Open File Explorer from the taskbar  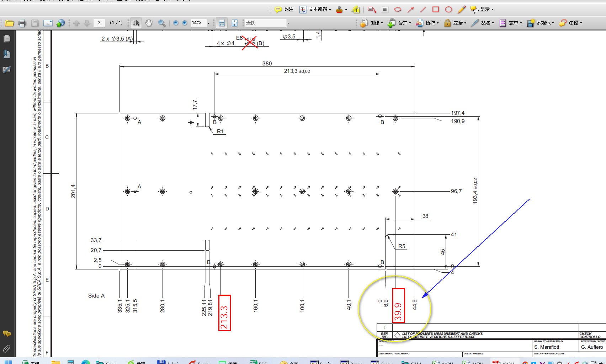click(55, 362)
